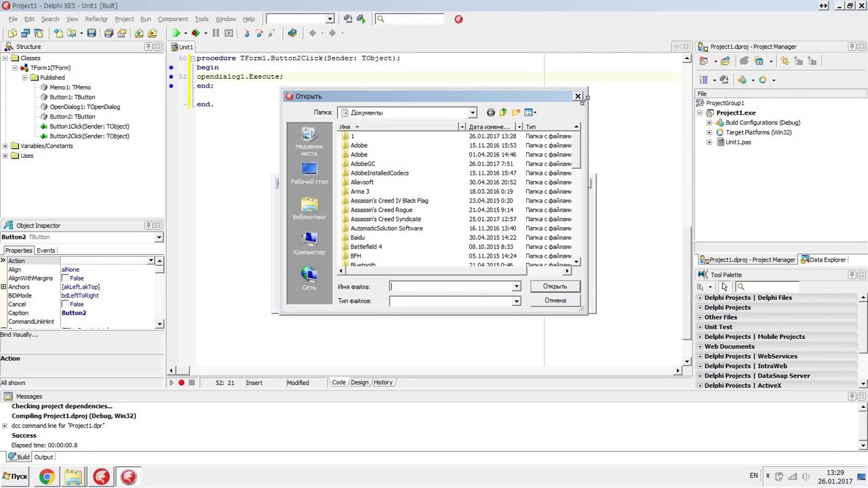
Task: Expand Target Platforms (Win32) node
Action: [710, 132]
